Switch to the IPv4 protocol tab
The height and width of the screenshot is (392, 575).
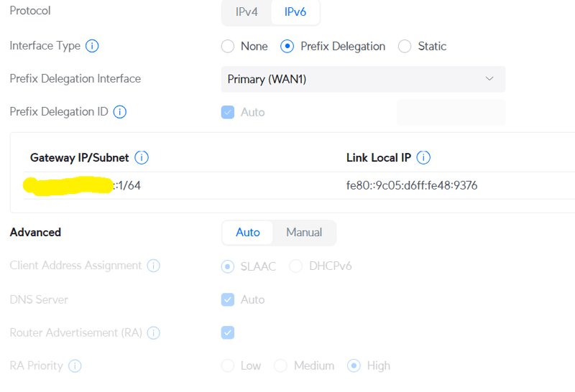247,12
